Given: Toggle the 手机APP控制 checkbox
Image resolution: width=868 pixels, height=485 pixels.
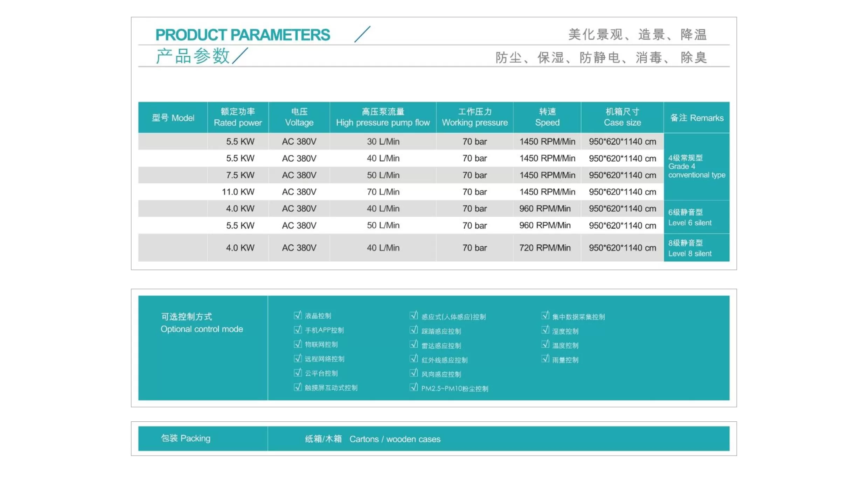Looking at the screenshot, I should [298, 330].
